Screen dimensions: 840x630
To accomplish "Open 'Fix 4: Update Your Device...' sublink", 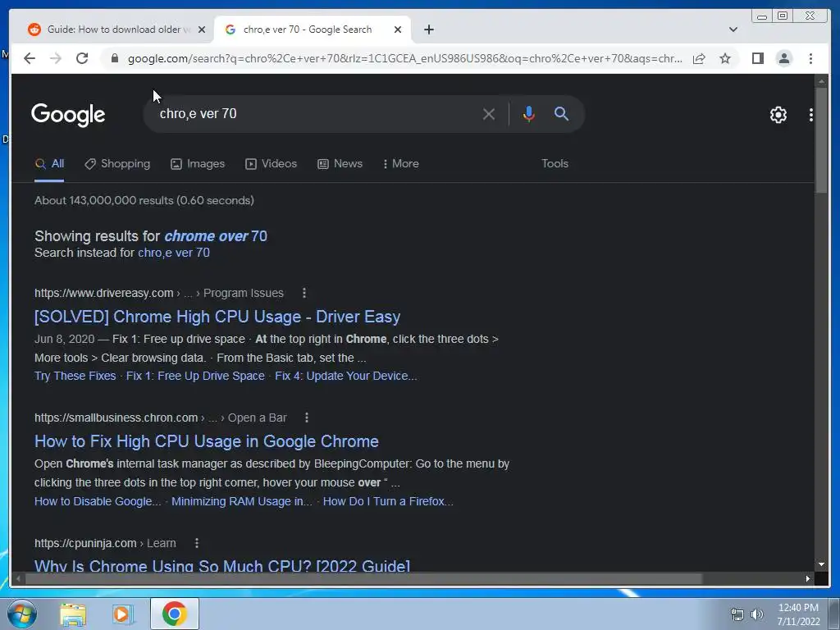I will tap(345, 376).
